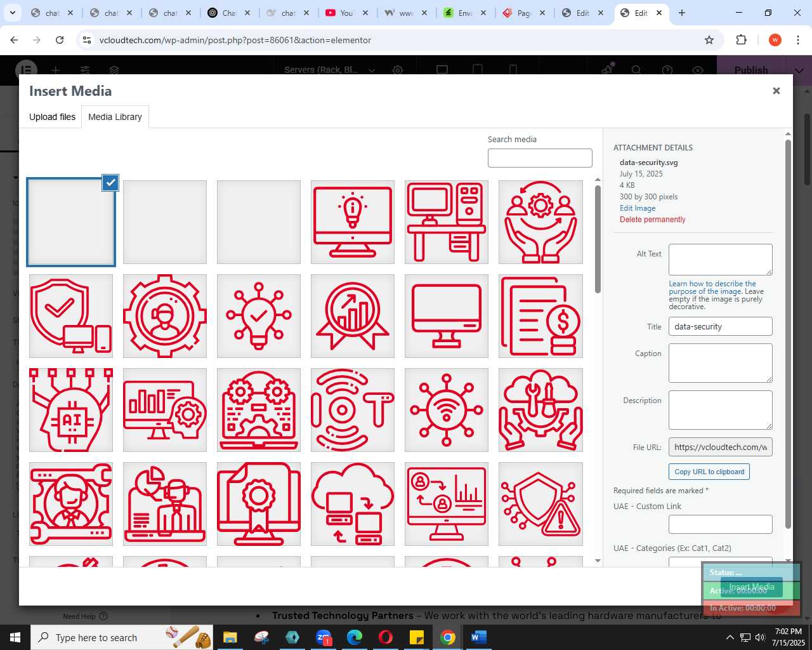The image size is (812, 650).
Task: Select the cloud devices sync thumbnail
Action: pos(353,504)
